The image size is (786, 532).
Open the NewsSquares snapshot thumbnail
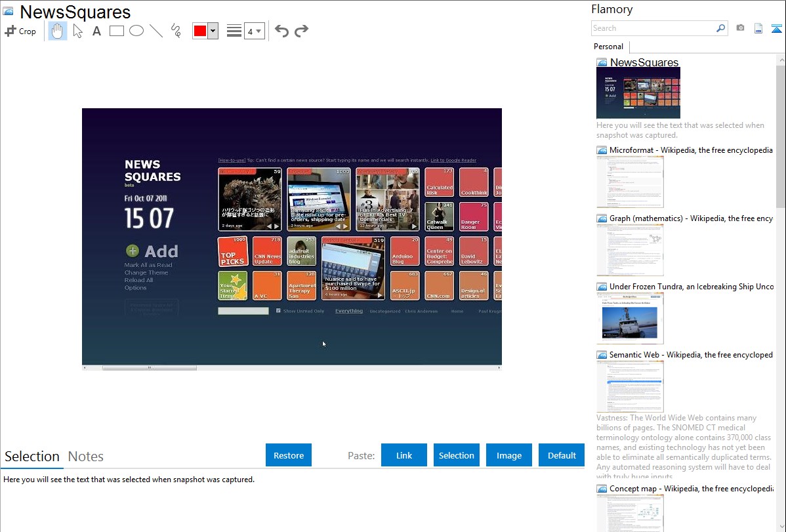638,93
